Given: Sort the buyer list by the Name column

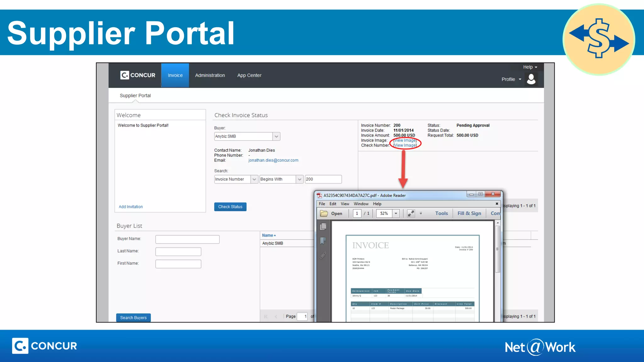Looking at the screenshot, I should point(269,235).
